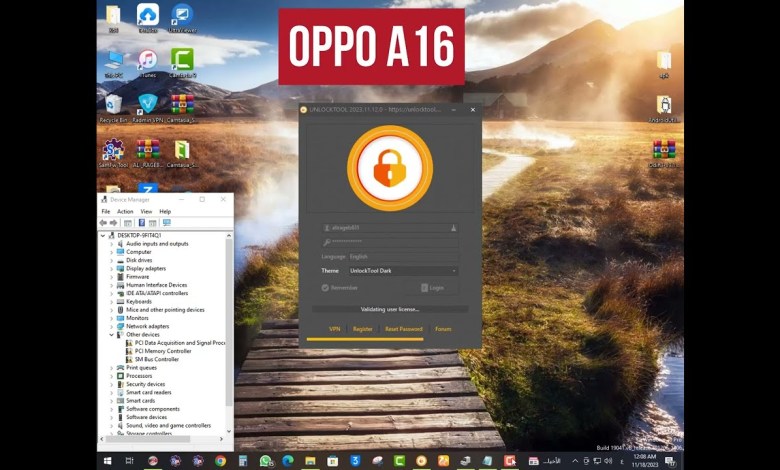Image resolution: width=780 pixels, height=470 pixels.
Task: Expand Network adapters node
Action: [111, 326]
